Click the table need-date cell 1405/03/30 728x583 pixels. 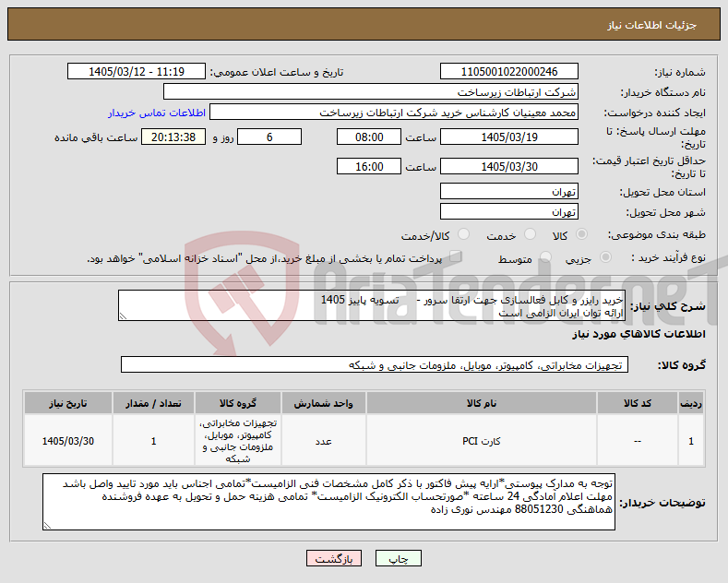point(67,441)
